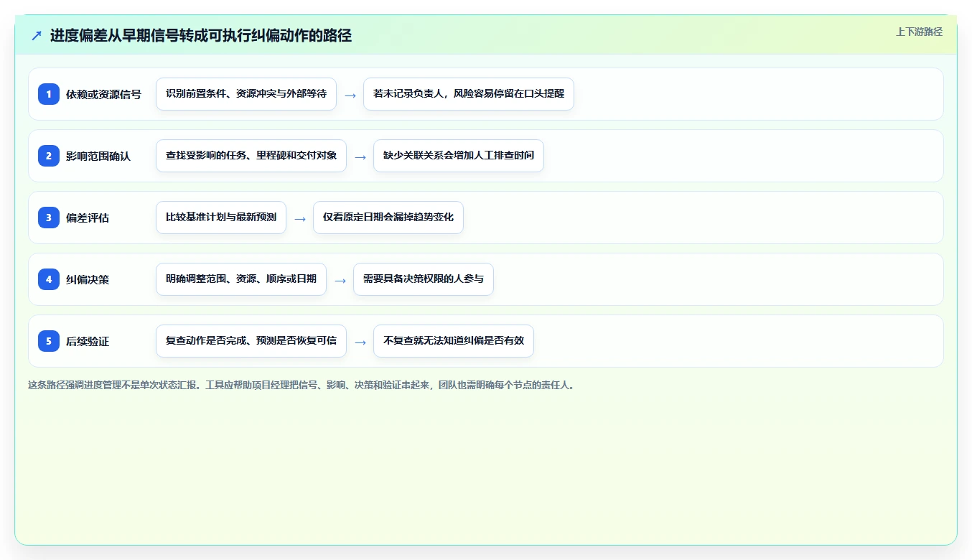Select step badge number 2
The height and width of the screenshot is (560, 972).
(49, 156)
